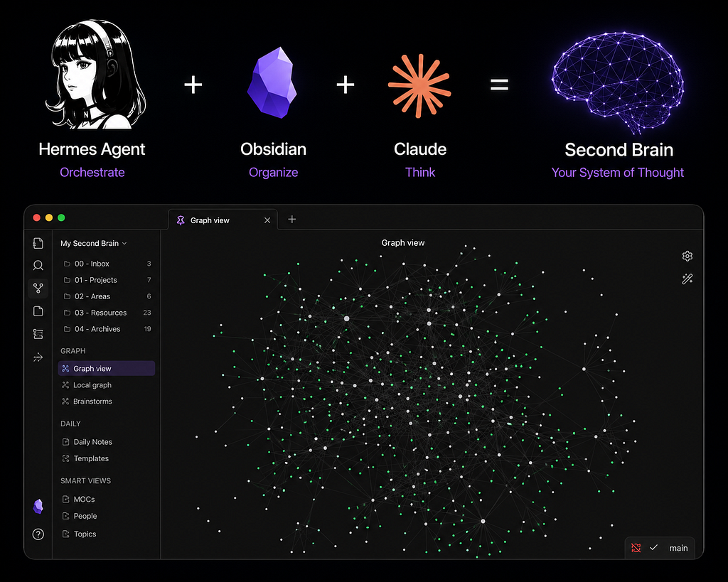This screenshot has height=582, width=728.
Task: Open Brainstorms graph item
Action: [107, 401]
